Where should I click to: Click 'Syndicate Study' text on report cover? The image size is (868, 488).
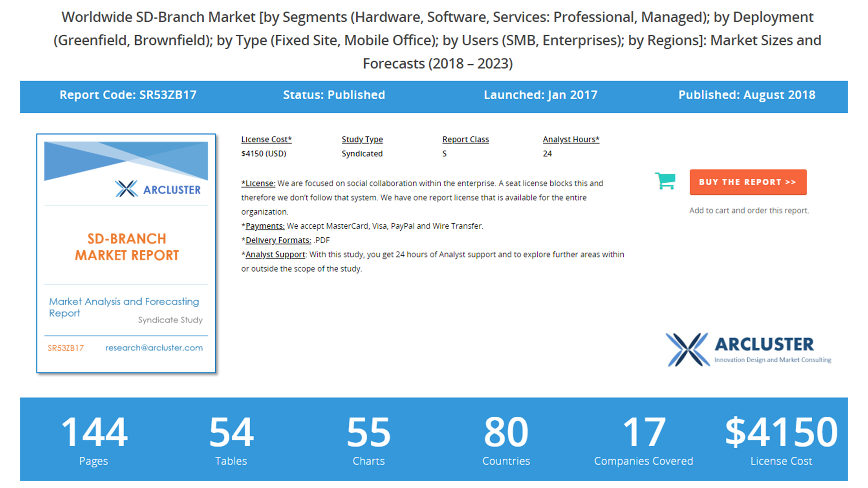coord(170,320)
